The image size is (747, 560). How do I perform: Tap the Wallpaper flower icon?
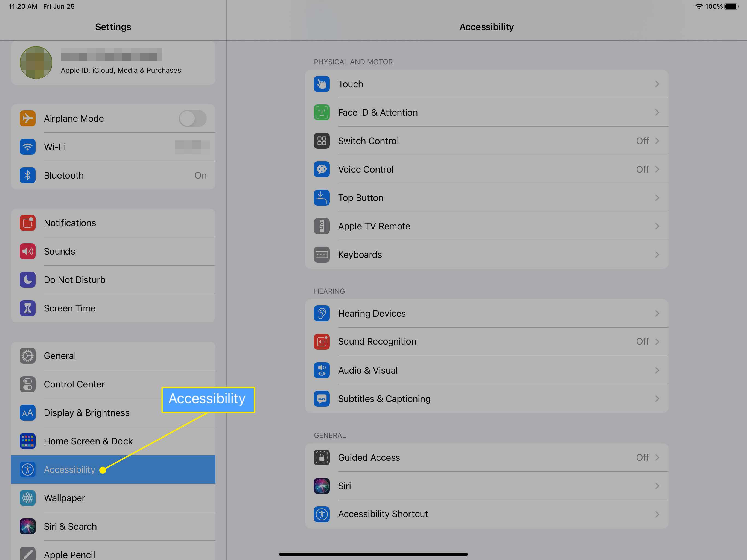(x=27, y=498)
